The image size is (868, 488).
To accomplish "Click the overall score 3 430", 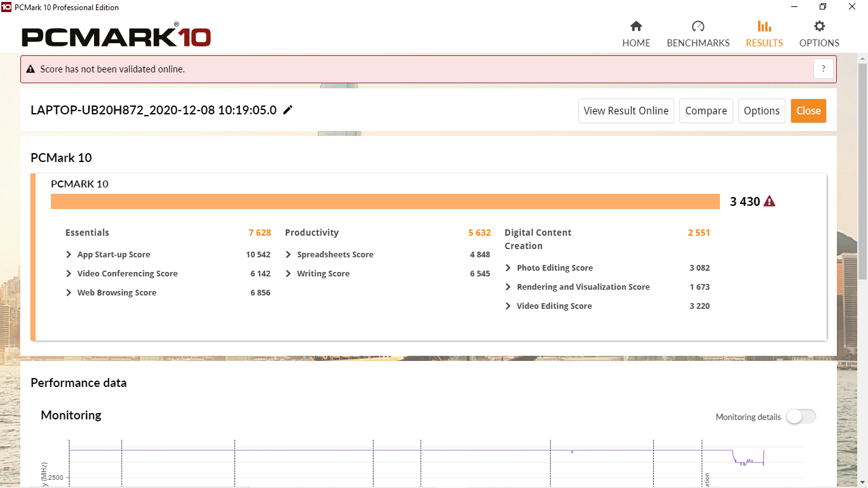I will tap(745, 201).
